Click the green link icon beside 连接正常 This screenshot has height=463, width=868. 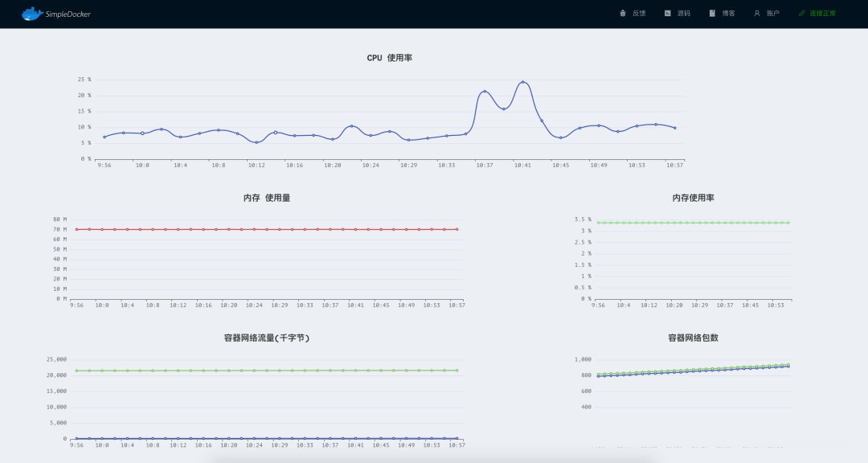(x=801, y=14)
